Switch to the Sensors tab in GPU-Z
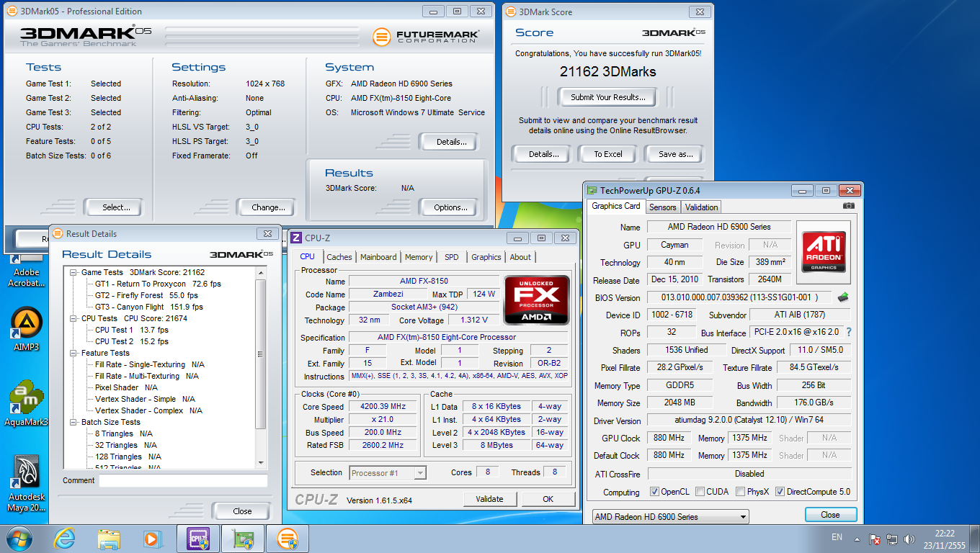Viewport: 980px width, 553px height. [x=662, y=207]
